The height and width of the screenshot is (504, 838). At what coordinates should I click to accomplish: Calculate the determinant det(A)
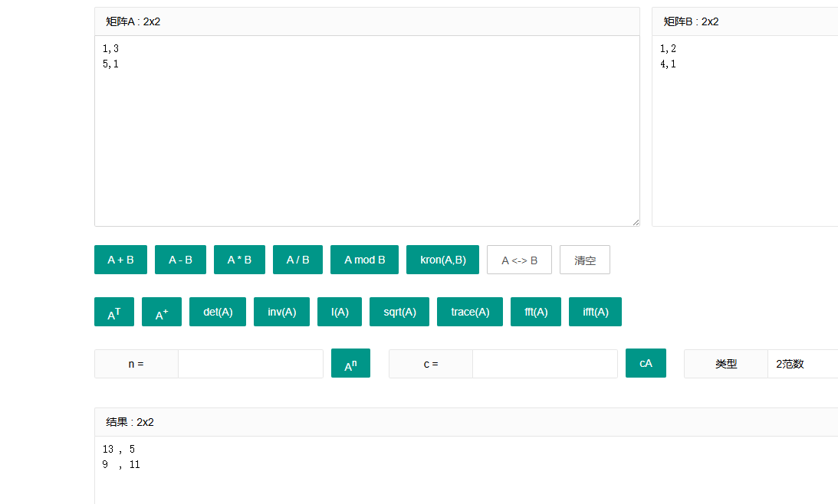pyautogui.click(x=218, y=312)
